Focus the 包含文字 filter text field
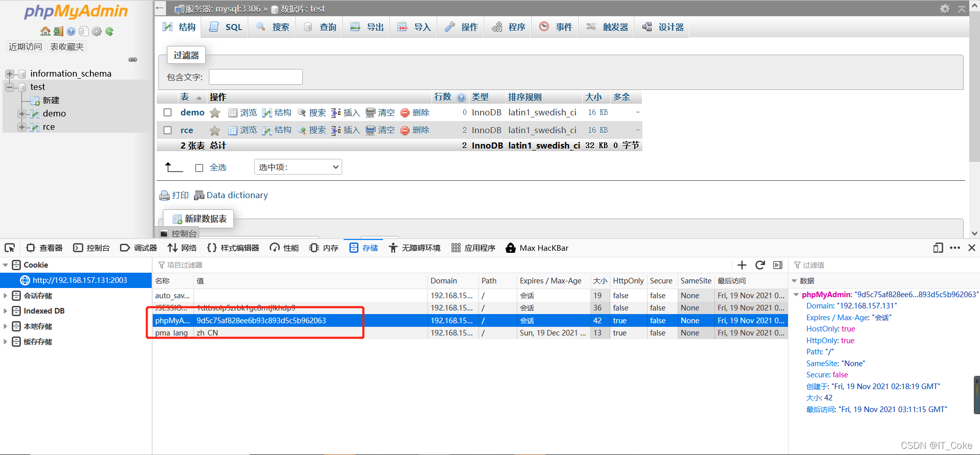The height and width of the screenshot is (455, 980). click(256, 77)
